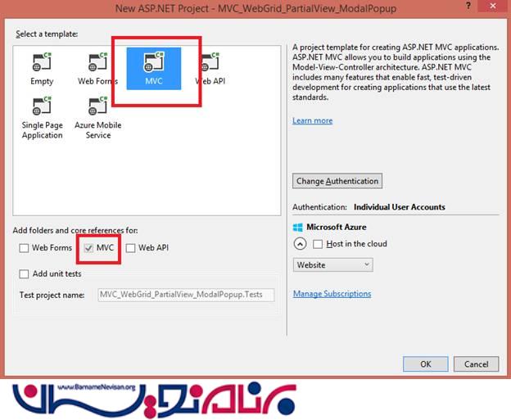Select the MVC project template

point(154,69)
